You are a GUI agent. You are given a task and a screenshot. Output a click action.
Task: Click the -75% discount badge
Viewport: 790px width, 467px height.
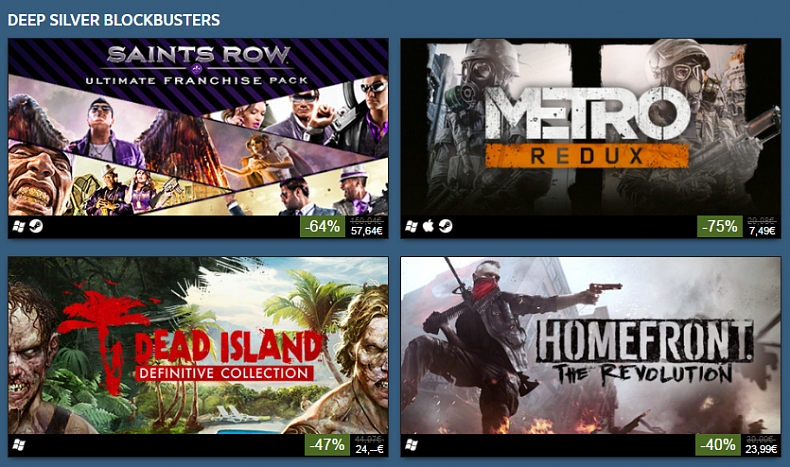pyautogui.click(x=720, y=227)
